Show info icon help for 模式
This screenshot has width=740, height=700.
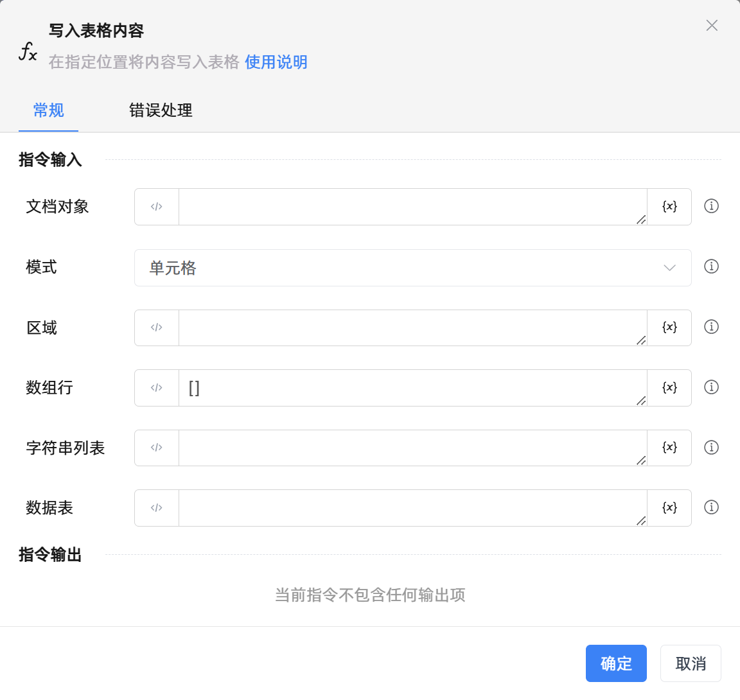(x=711, y=267)
